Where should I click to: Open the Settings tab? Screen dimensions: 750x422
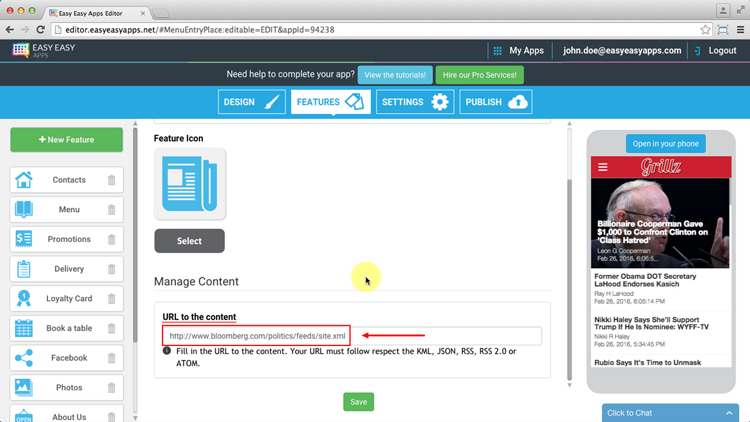[x=415, y=102]
